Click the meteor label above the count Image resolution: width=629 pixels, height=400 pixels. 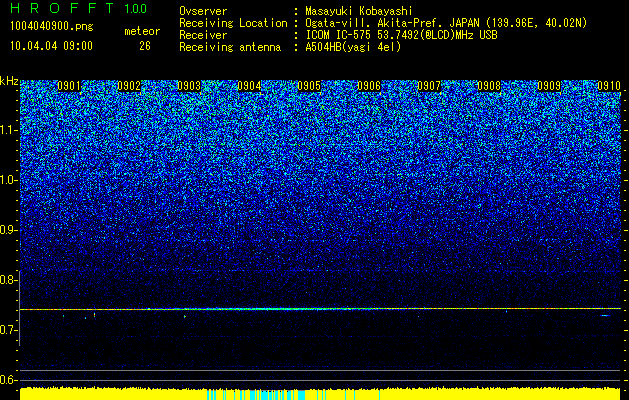coord(142,31)
